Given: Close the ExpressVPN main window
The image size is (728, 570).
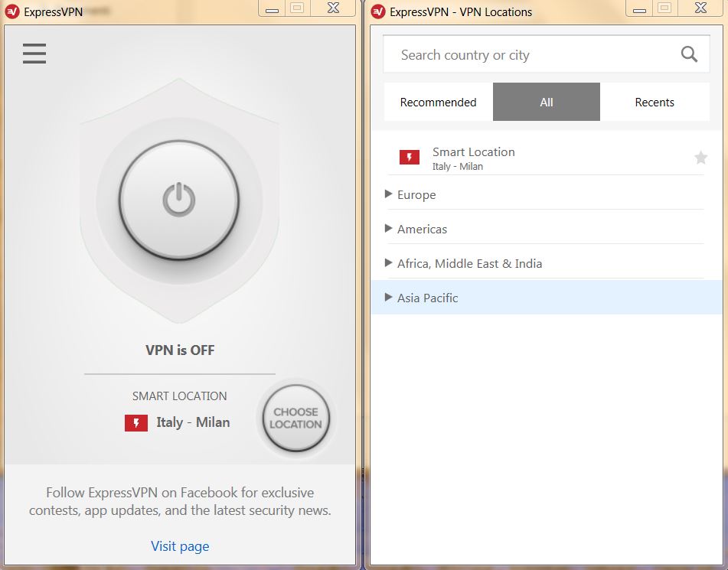Looking at the screenshot, I should 333,8.
